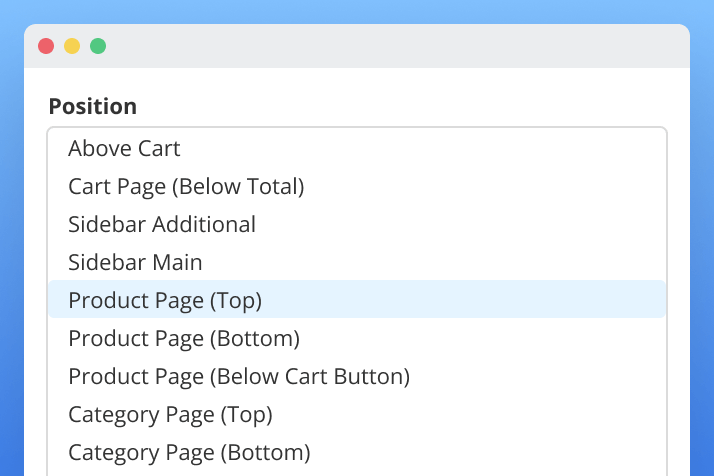Screen dimensions: 714x476
Task: Choose Cart Page (Below Total) in list
Action: coord(186,187)
